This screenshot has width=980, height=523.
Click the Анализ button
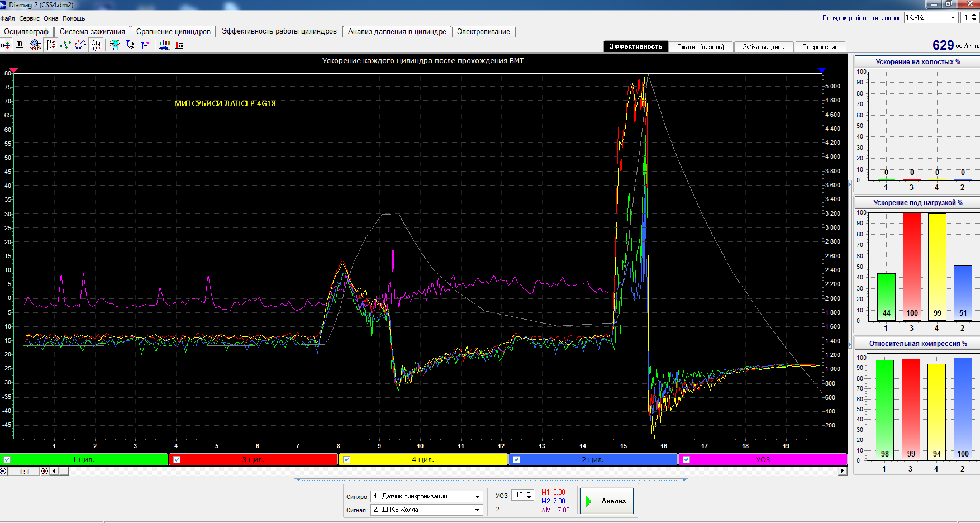606,501
